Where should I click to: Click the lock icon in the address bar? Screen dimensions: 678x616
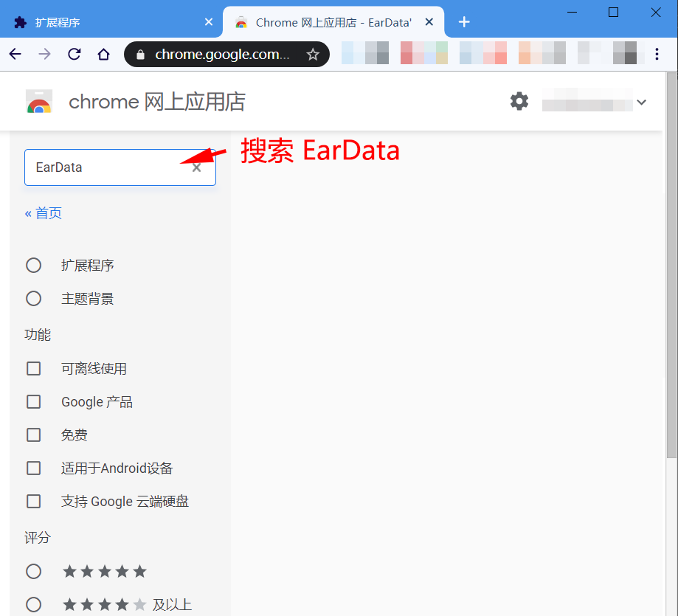point(140,55)
